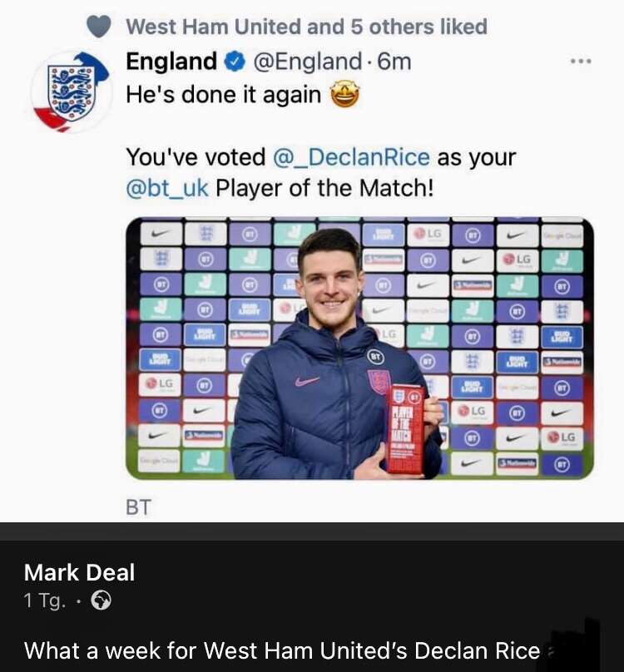
Task: Open the England crest profile avatar
Action: pos(68,91)
